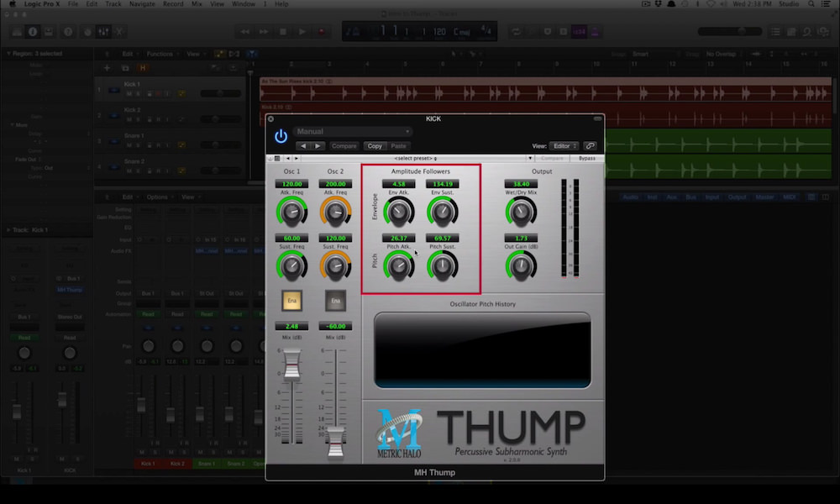840x504 pixels.
Task: Click the Pitch Sust. knob
Action: click(443, 266)
